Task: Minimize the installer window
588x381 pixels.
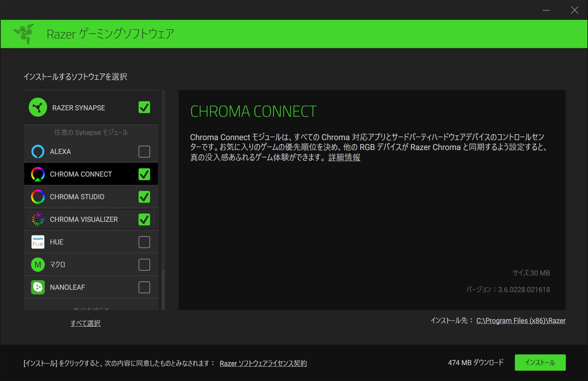Action: [546, 10]
